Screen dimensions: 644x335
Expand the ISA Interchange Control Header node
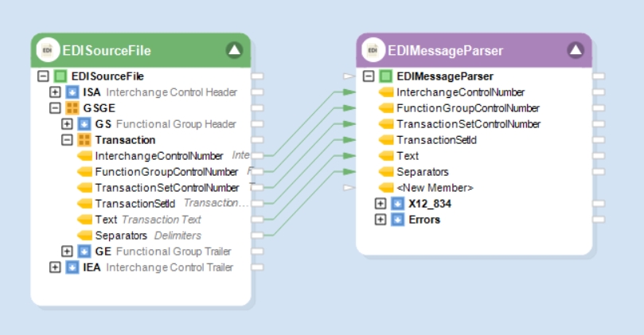tap(55, 92)
